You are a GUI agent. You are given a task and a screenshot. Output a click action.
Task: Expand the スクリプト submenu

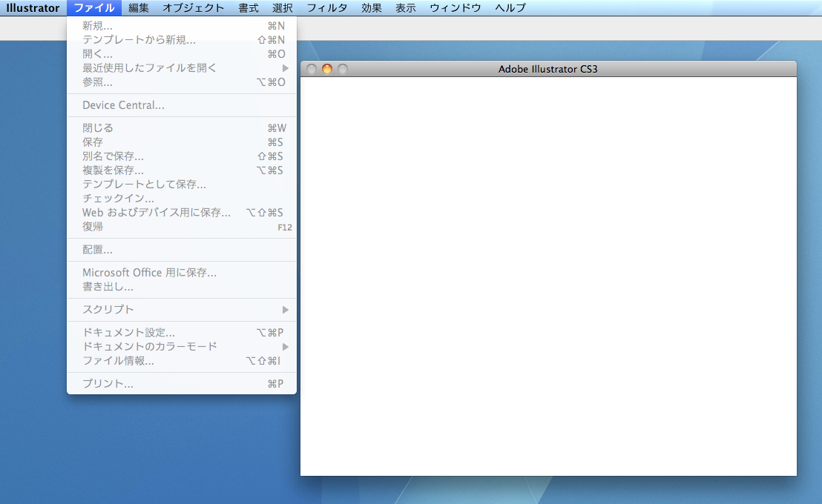coord(181,310)
